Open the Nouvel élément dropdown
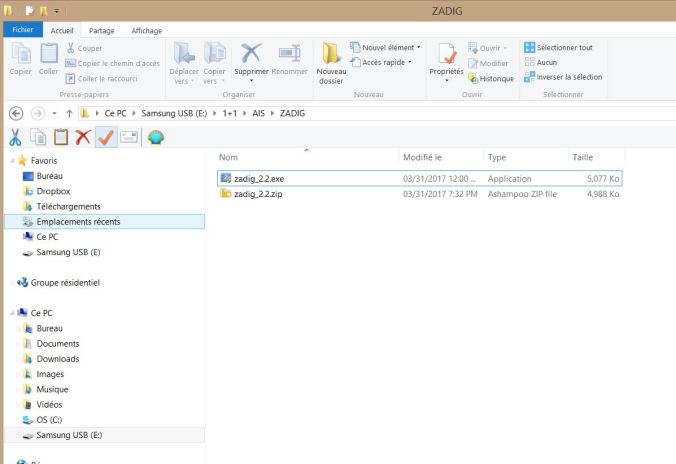Screen dimensions: 676x464 386,48
